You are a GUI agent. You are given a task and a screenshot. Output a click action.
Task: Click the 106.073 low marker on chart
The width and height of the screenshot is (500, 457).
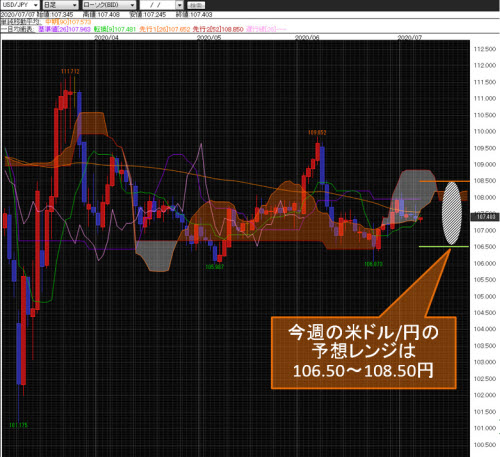[x=373, y=264]
